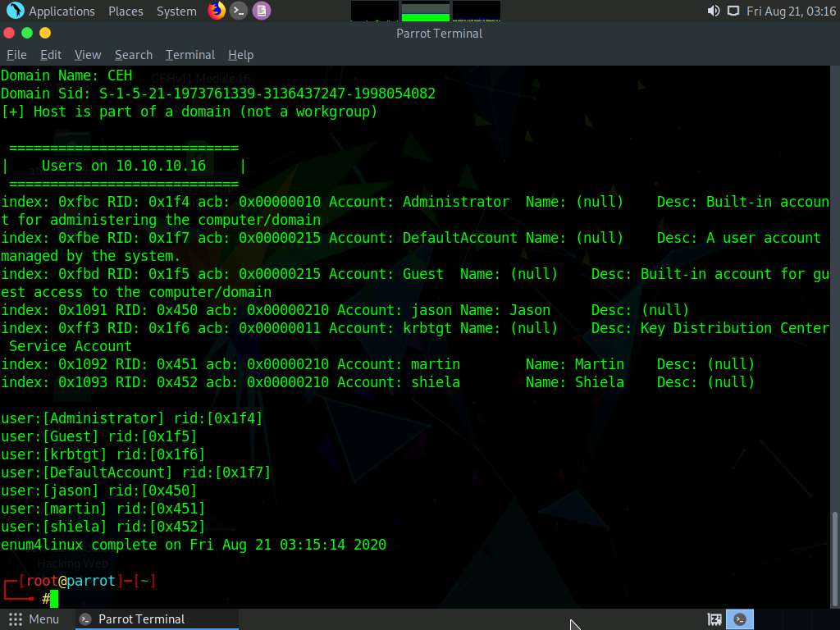This screenshot has height=630, width=840.
Task: Click 'user:[martin] rid:[0x451]' line
Action: coord(103,509)
